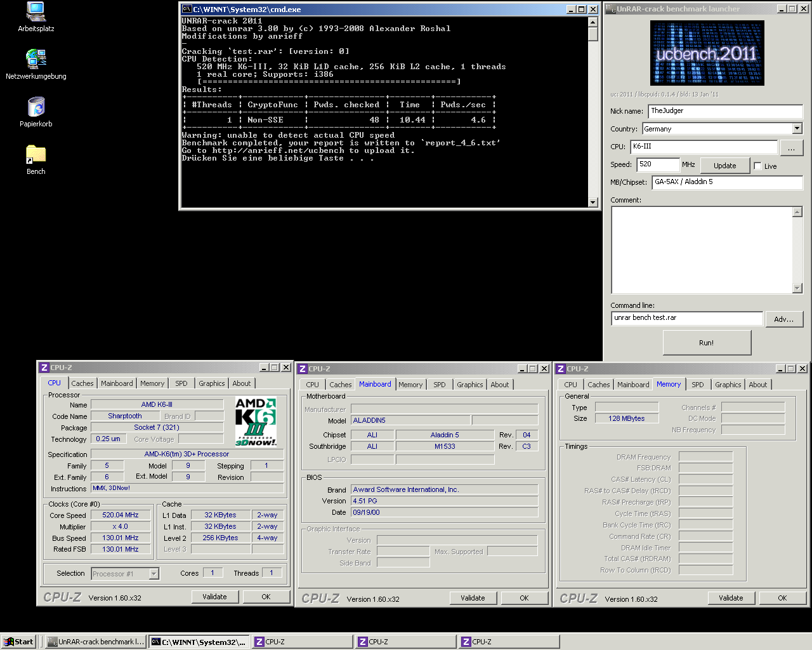The width and height of the screenshot is (812, 650).
Task: Click the memory Size value 128 MBytes
Action: coord(627,419)
